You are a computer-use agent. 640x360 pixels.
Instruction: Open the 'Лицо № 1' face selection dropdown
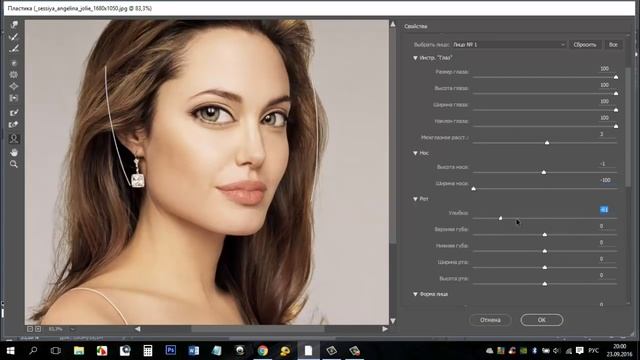click(x=509, y=44)
